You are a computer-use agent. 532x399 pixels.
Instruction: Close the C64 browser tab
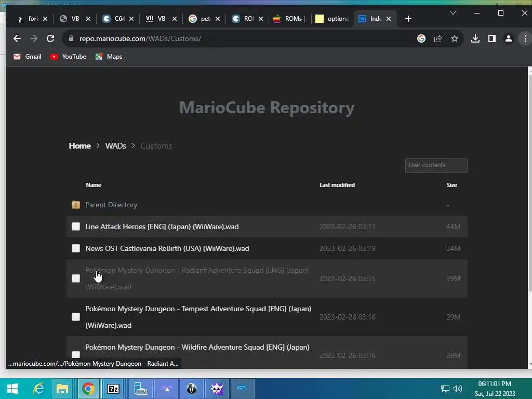pos(131,19)
